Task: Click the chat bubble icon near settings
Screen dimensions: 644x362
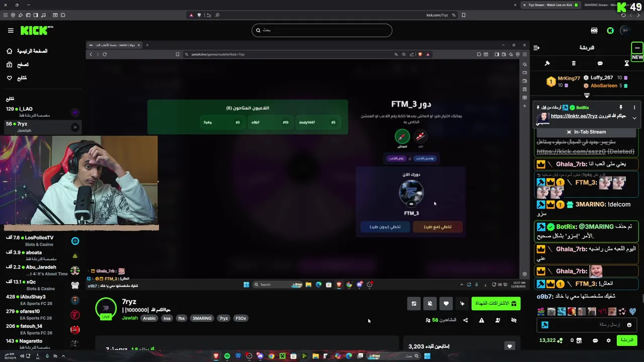Action: coord(595,340)
